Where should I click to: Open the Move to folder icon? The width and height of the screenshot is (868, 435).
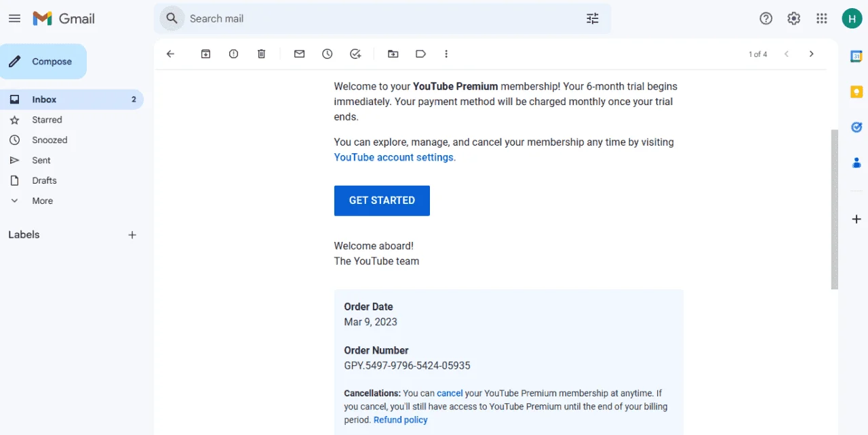click(393, 54)
